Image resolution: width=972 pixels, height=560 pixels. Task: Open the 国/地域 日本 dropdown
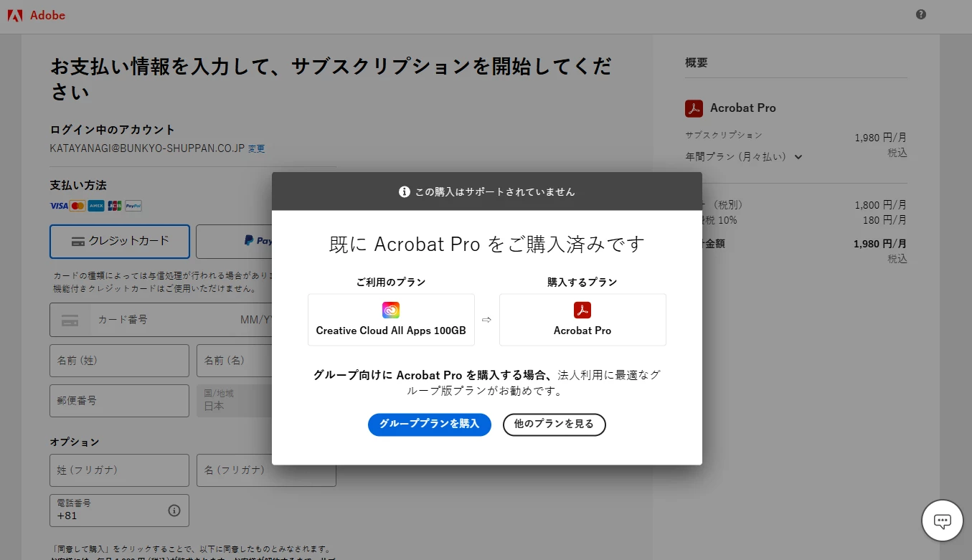234,401
